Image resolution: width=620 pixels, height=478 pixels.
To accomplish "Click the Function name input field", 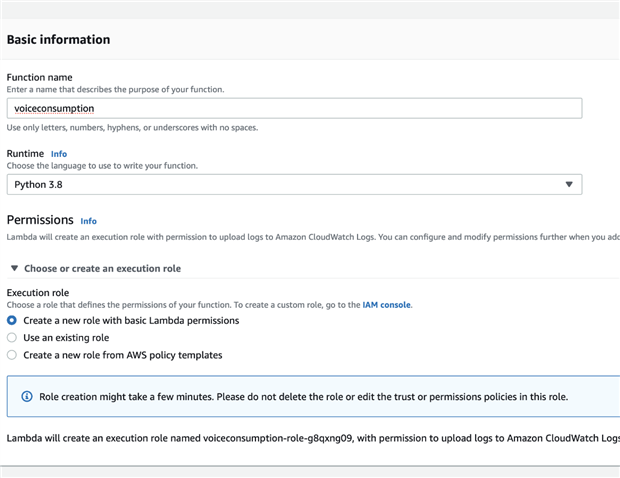I will point(294,108).
